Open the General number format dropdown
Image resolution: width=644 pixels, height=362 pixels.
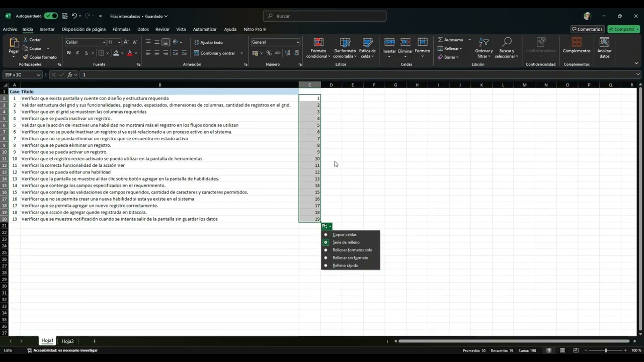tap(298, 42)
